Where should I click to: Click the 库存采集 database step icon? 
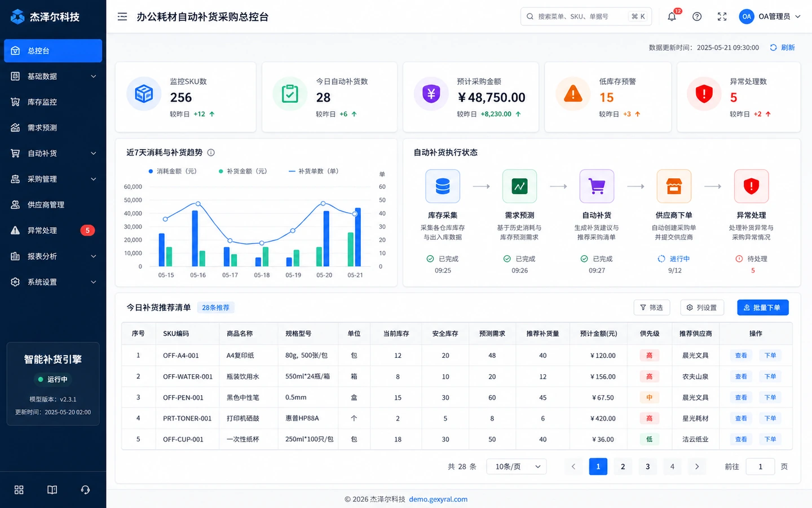coord(443,186)
